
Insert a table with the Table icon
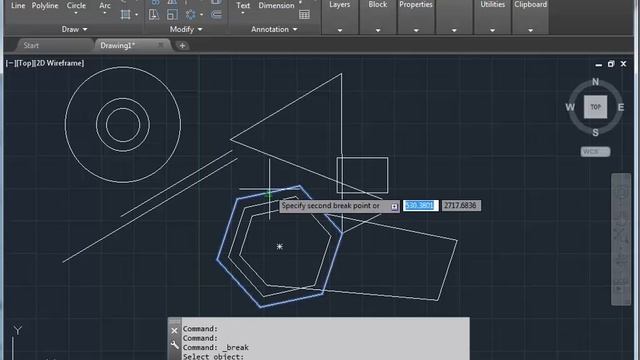[x=304, y=15]
